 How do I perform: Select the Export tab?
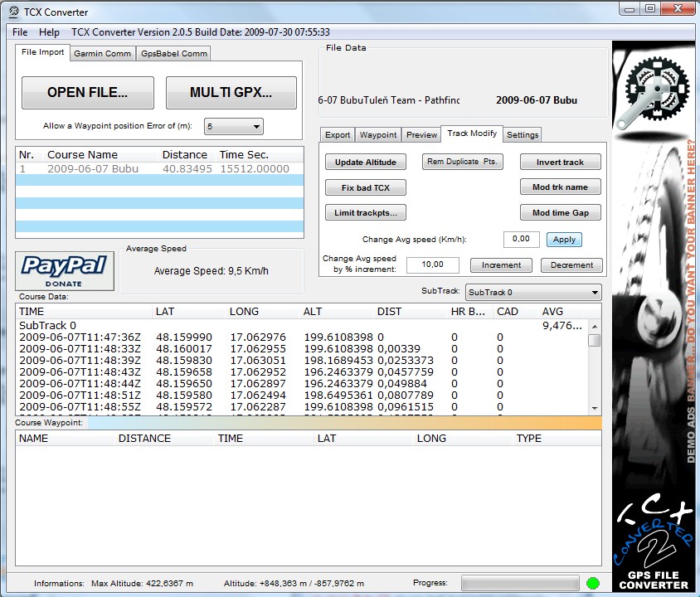[338, 135]
